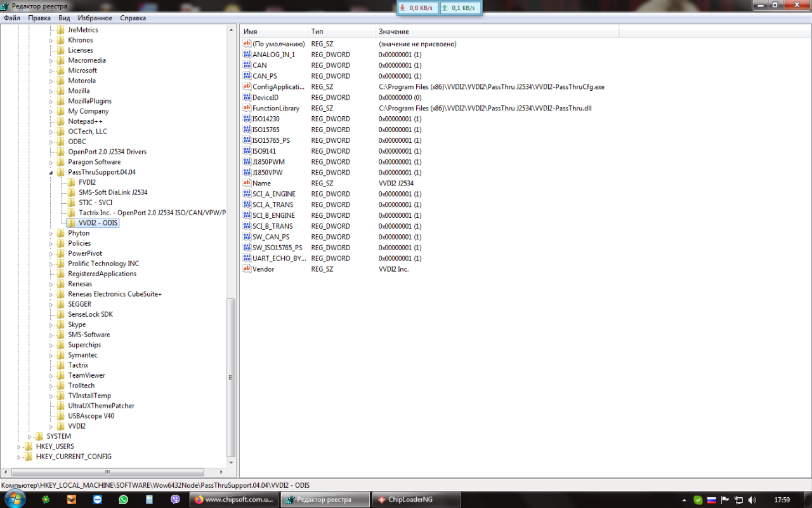Select the SMS-Soft DiaLink J2534 key

tap(113, 192)
